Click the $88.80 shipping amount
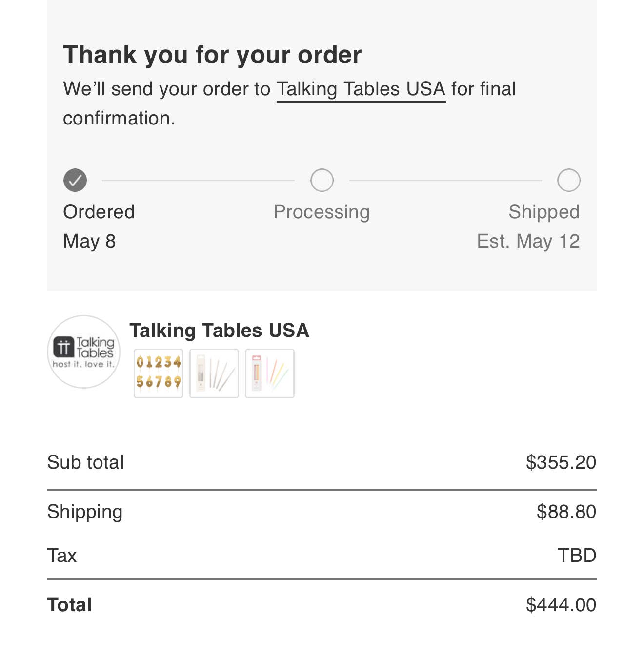This screenshot has height=663, width=644. pyautogui.click(x=566, y=512)
